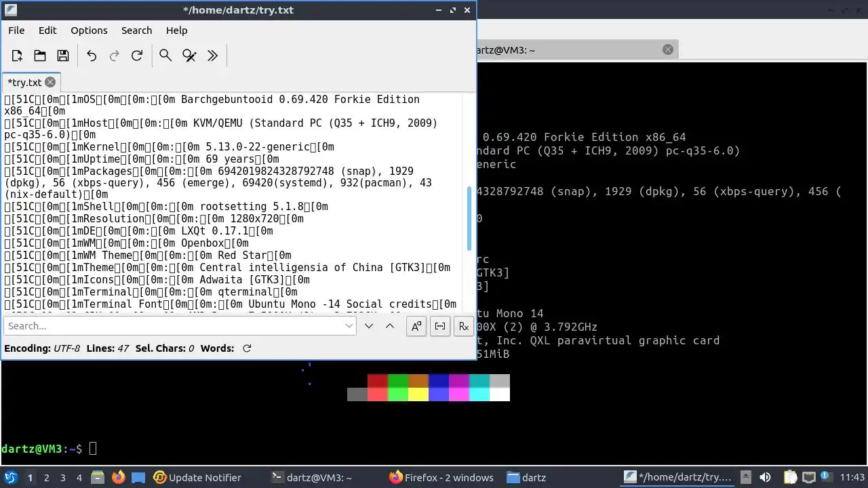The image size is (868, 488).
Task: Click the up-arrow tray icon left of the speaker
Action: tap(745, 477)
